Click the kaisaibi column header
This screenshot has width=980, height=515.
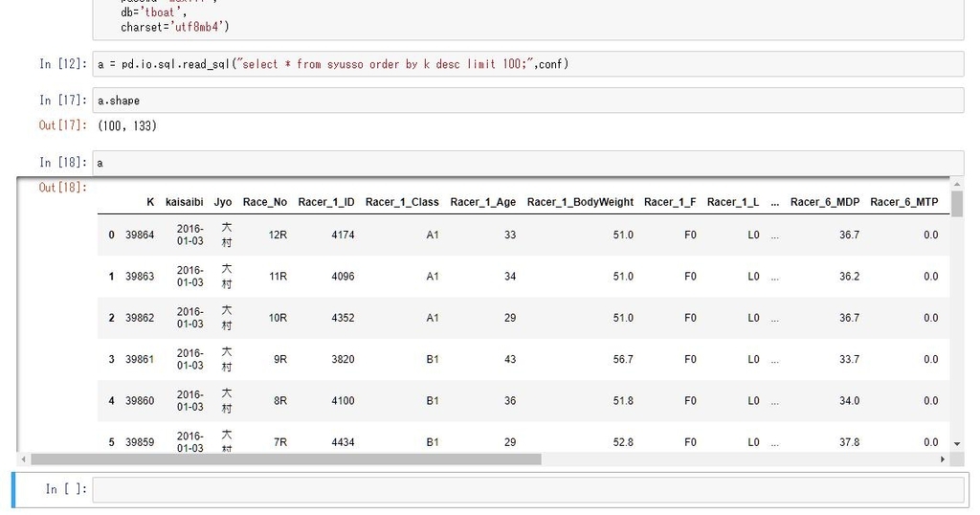tap(185, 202)
